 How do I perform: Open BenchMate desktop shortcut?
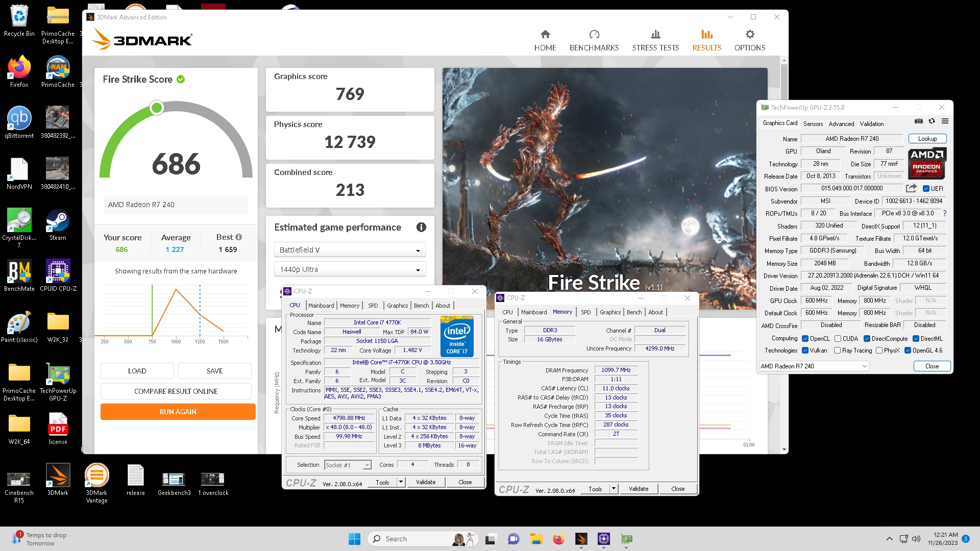(x=19, y=275)
